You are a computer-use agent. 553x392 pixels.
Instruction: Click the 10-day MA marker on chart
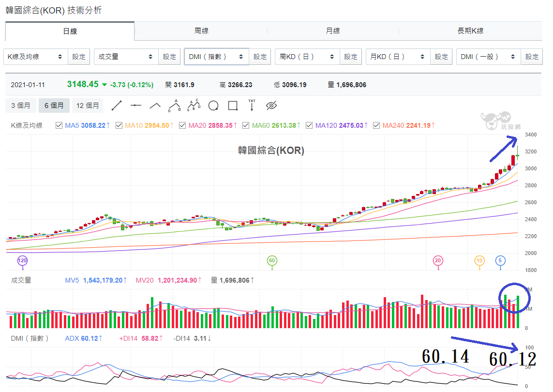coord(479,261)
